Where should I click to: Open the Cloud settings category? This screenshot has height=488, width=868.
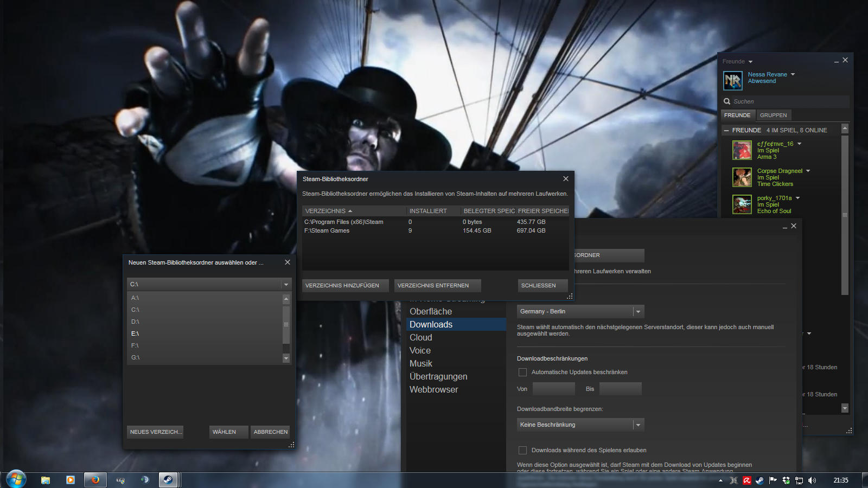tap(456, 337)
